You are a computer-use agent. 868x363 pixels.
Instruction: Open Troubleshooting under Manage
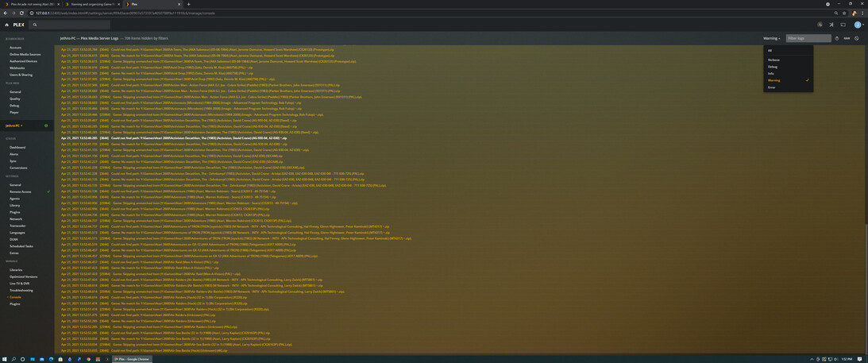click(21, 290)
